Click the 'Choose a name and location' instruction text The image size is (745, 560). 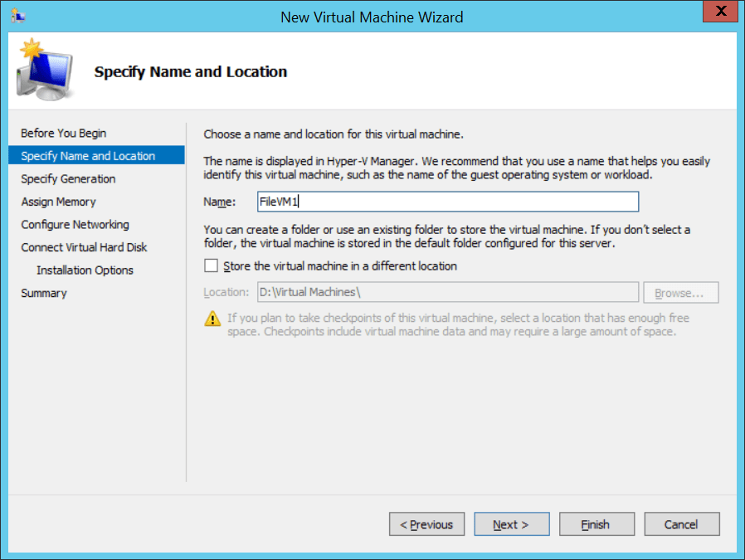pos(334,134)
